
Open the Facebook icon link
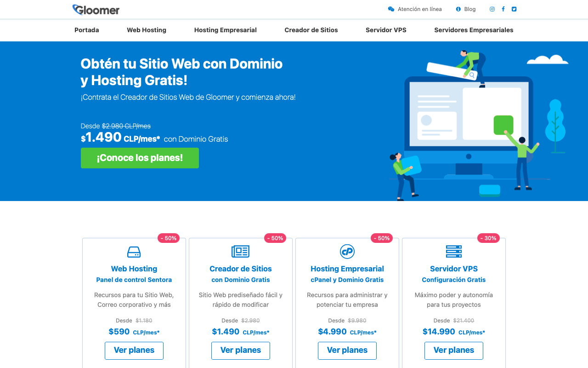tap(503, 9)
